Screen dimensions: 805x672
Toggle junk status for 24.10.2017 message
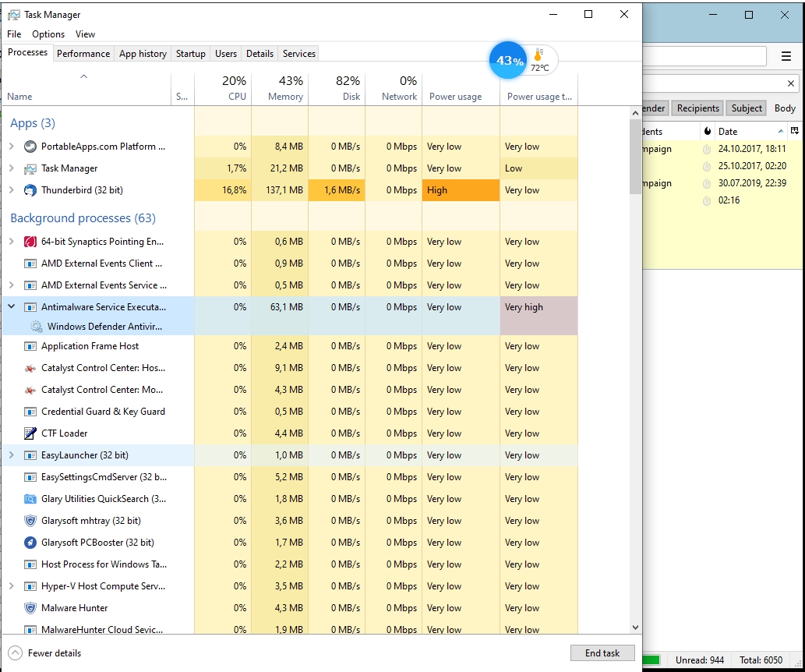707,149
